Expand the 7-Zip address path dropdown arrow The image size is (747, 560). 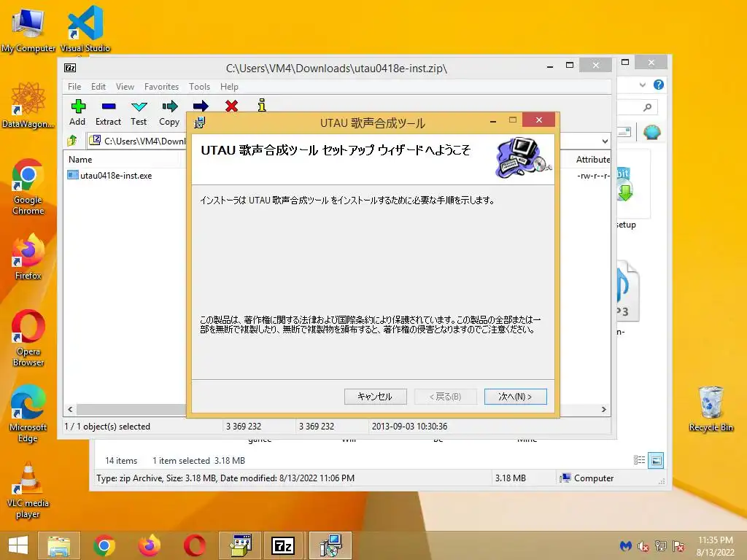point(605,141)
